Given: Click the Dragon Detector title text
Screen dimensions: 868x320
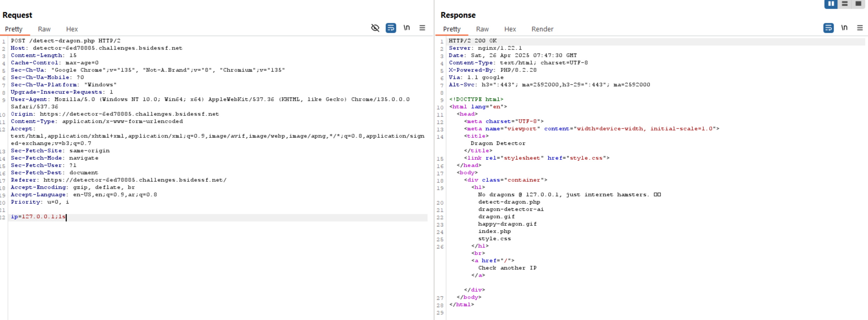Looking at the screenshot, I should pyautogui.click(x=498, y=143).
